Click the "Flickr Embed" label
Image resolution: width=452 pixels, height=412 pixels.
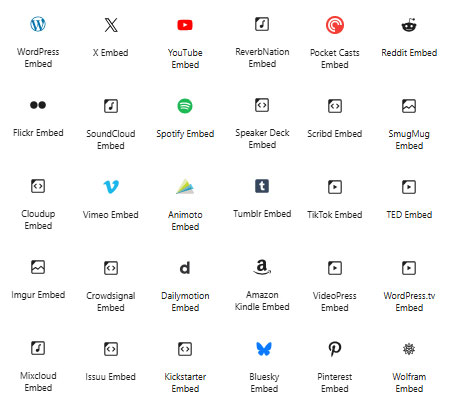(x=38, y=133)
